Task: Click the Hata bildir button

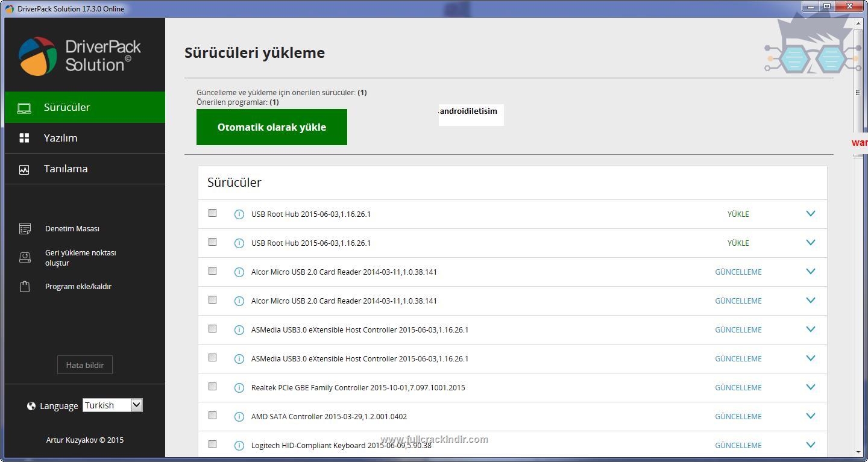Action: 85,365
